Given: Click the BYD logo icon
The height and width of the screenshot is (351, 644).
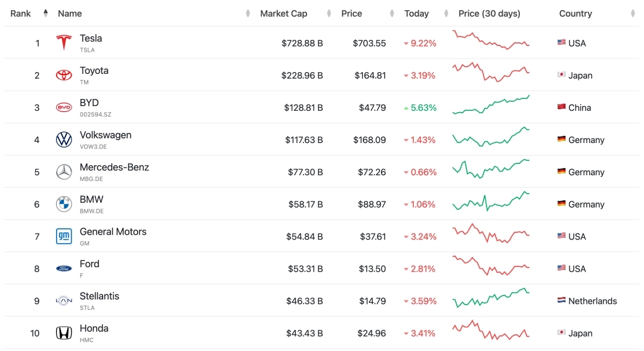Looking at the screenshot, I should 64,107.
